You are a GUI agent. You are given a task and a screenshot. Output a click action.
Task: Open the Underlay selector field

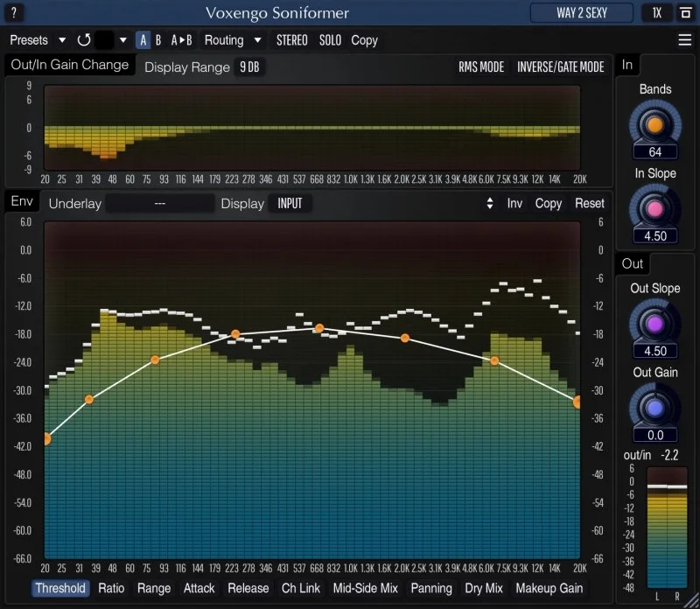tap(160, 204)
